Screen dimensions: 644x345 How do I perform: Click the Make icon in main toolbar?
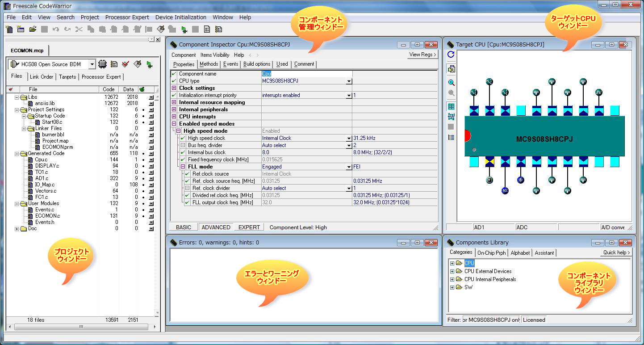click(x=160, y=29)
